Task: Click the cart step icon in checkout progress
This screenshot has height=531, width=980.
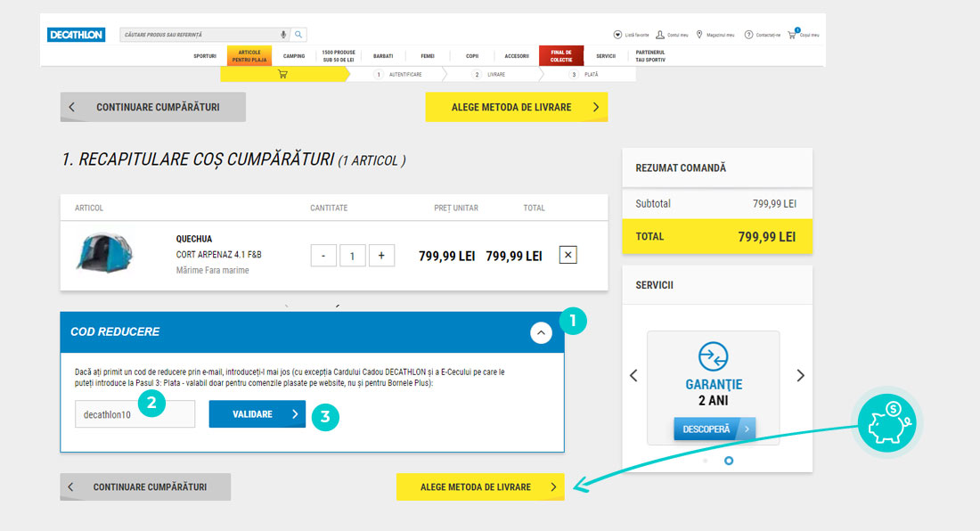Action: coord(283,74)
